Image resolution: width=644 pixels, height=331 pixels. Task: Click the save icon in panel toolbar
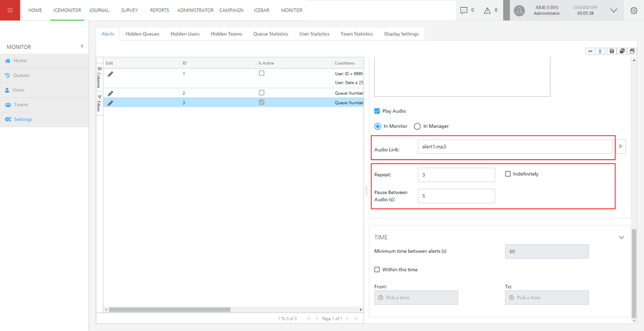[611, 51]
